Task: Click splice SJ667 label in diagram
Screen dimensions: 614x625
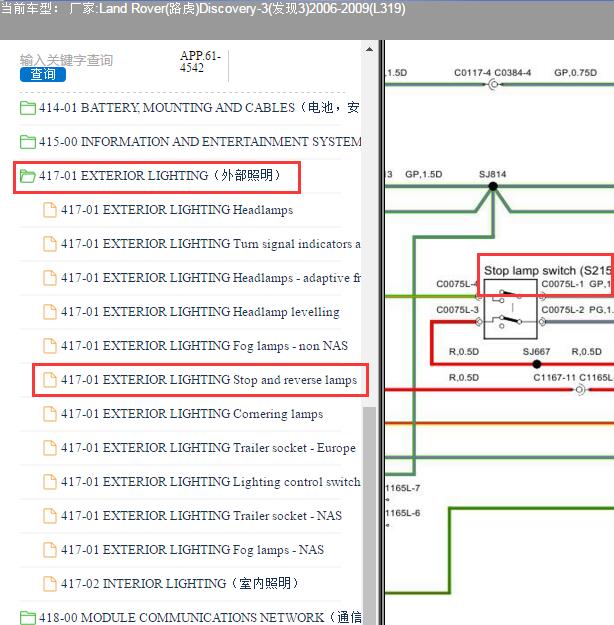Action: tap(536, 352)
